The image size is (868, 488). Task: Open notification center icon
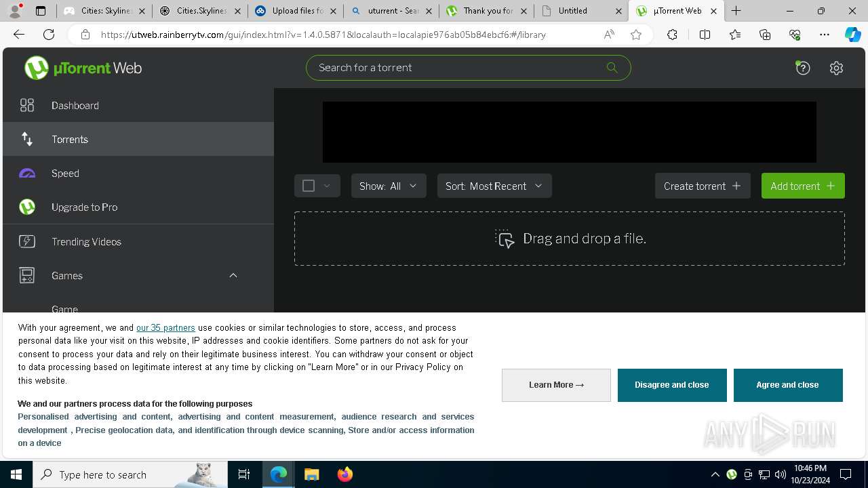click(846, 474)
